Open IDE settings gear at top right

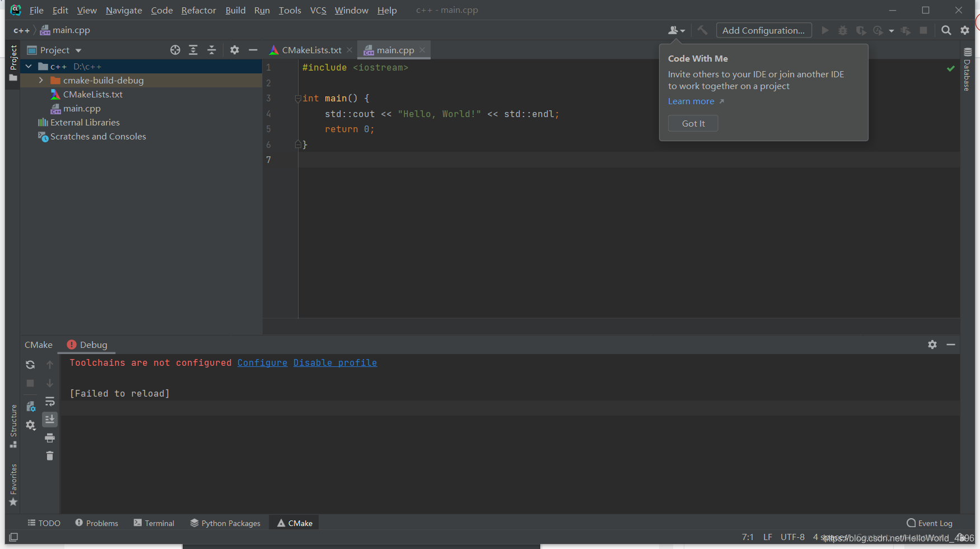tap(965, 30)
